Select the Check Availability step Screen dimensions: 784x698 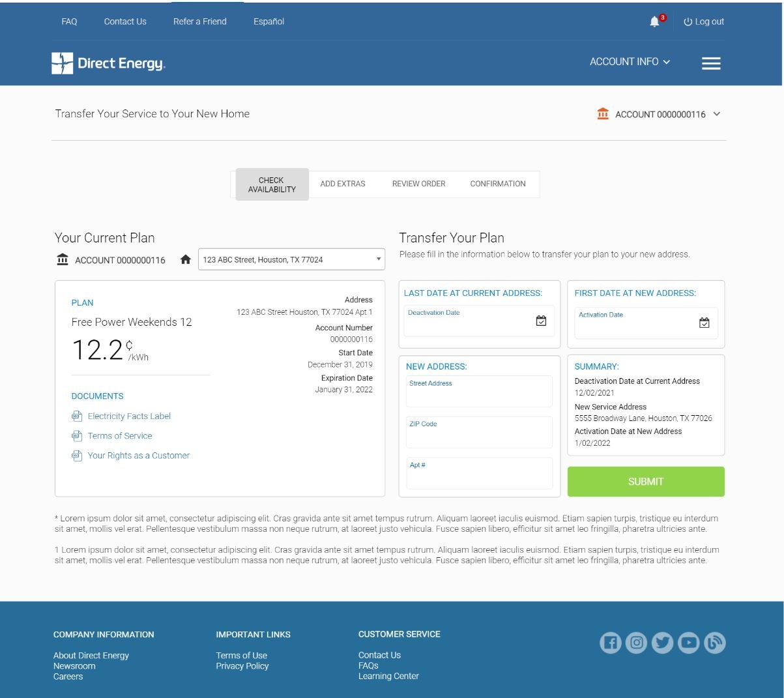click(x=272, y=184)
